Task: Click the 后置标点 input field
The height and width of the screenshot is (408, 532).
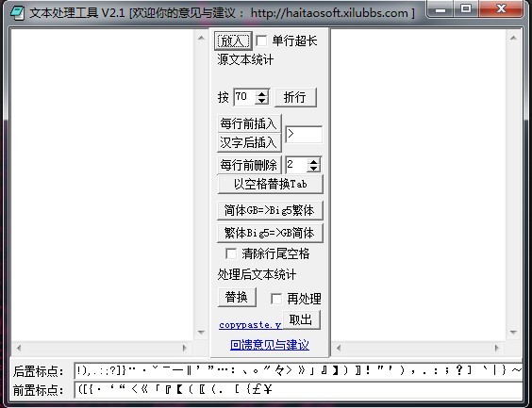Action: tap(298, 370)
